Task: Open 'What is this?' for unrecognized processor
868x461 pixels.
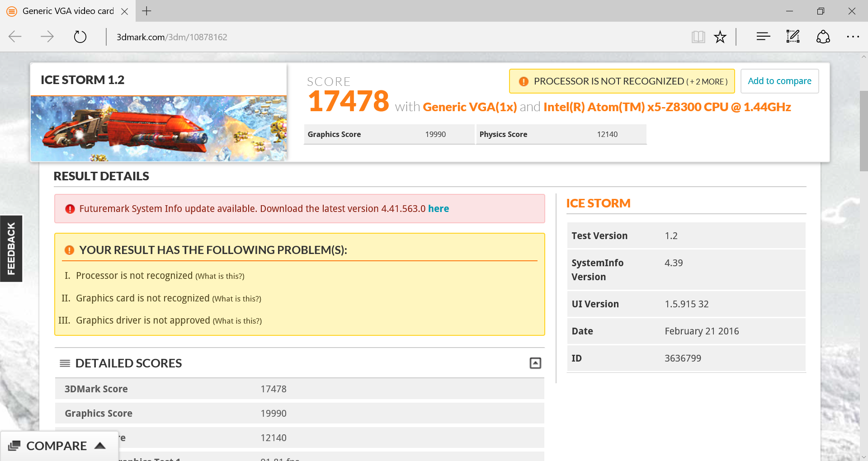Action: coord(219,276)
